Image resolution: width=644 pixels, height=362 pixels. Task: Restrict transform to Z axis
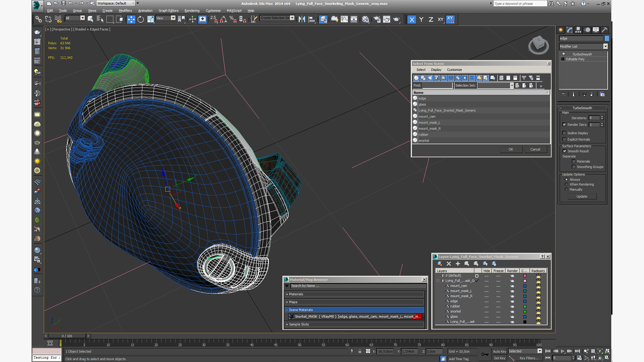pos(431,19)
